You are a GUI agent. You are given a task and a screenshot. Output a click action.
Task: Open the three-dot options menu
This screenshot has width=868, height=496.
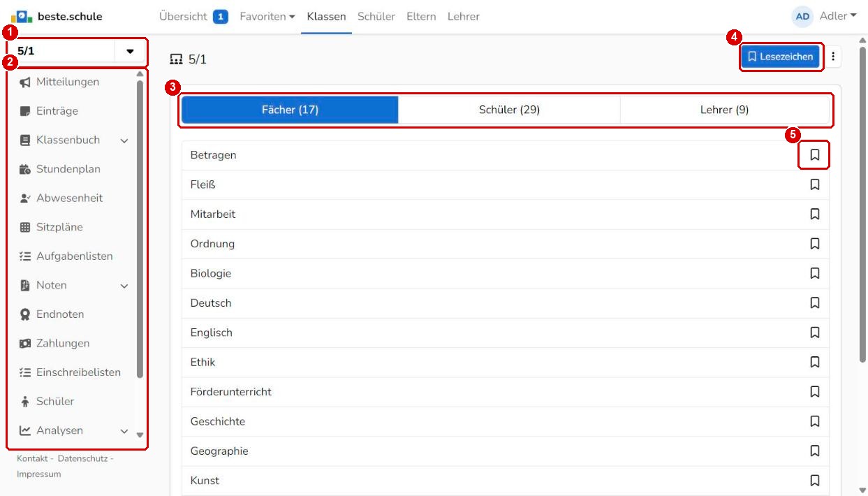[x=833, y=57]
